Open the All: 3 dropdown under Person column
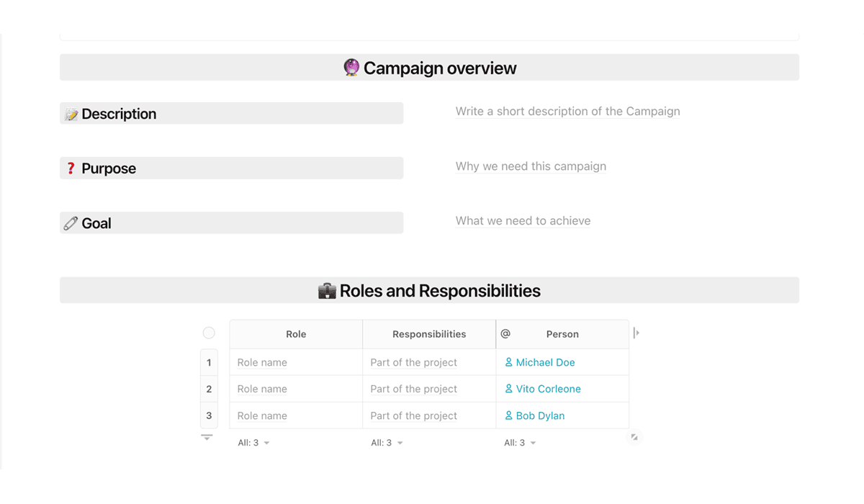The width and height of the screenshot is (864, 504). (x=520, y=443)
